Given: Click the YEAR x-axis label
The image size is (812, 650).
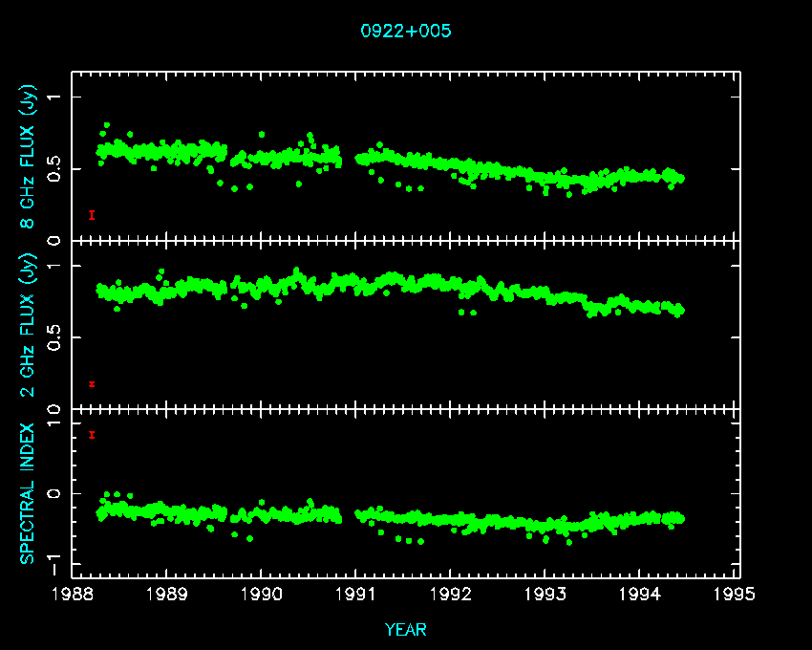Looking at the screenshot, I should 405,630.
